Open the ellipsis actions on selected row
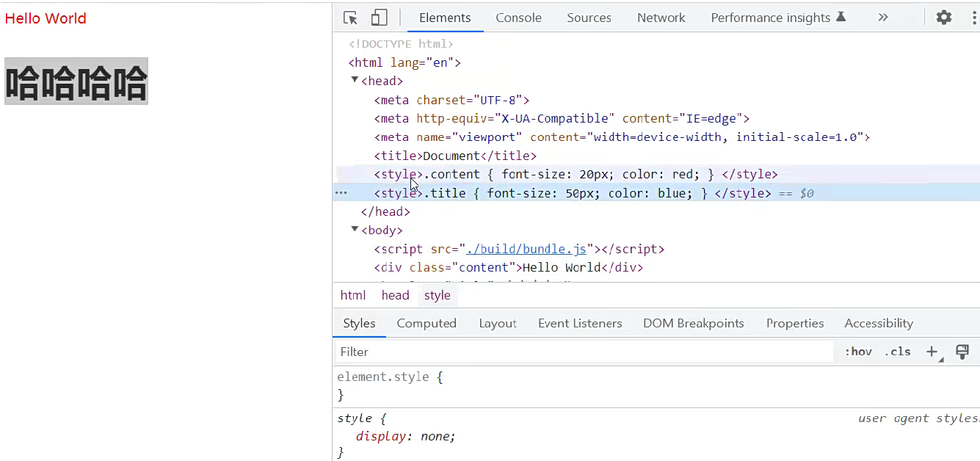 pyautogui.click(x=341, y=193)
